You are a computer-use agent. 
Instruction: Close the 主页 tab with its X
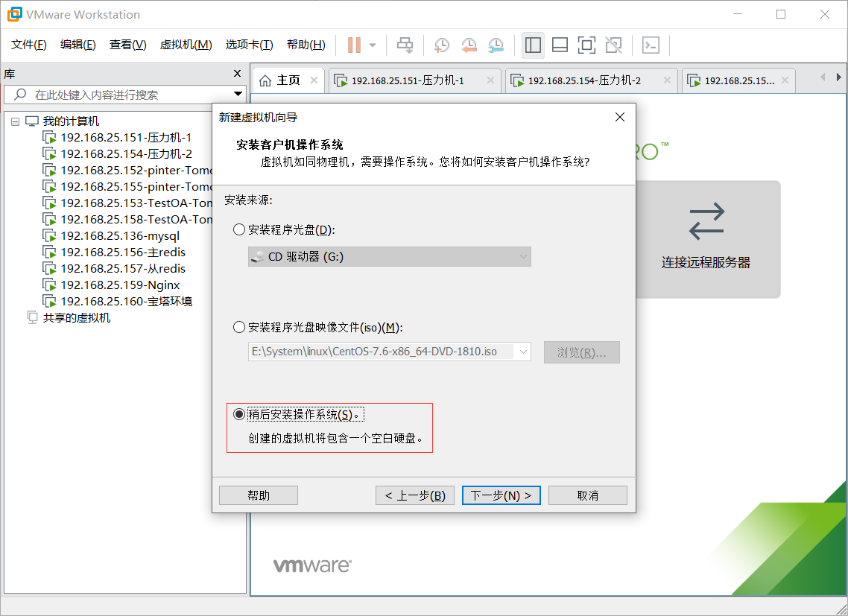pos(314,80)
